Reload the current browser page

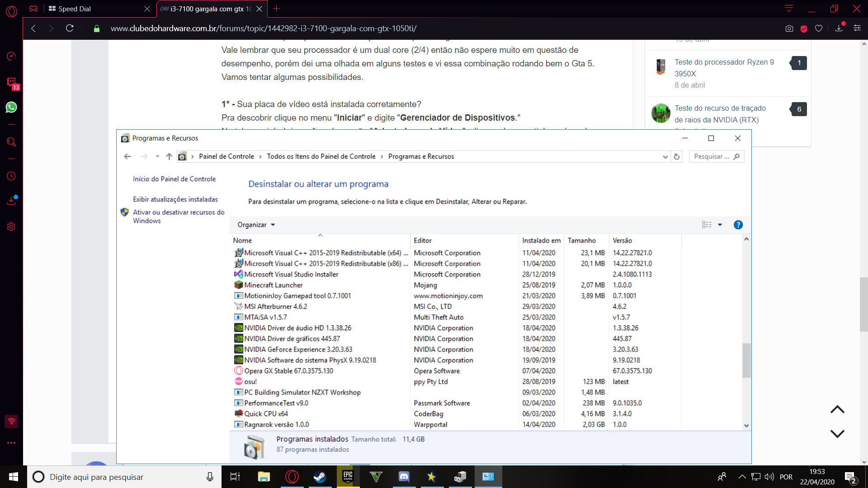pos(70,28)
